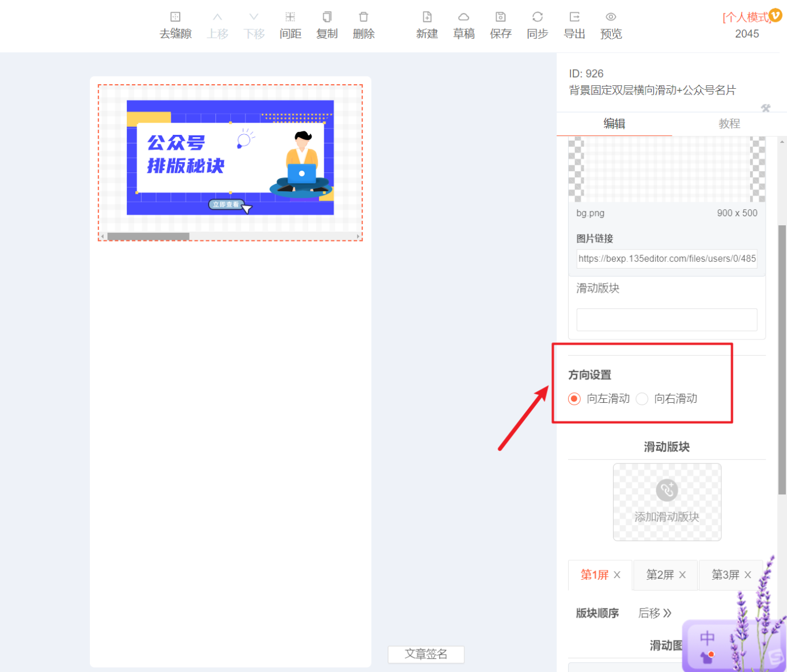Click the orange V membership badge
The image size is (787, 672).
[x=775, y=15]
